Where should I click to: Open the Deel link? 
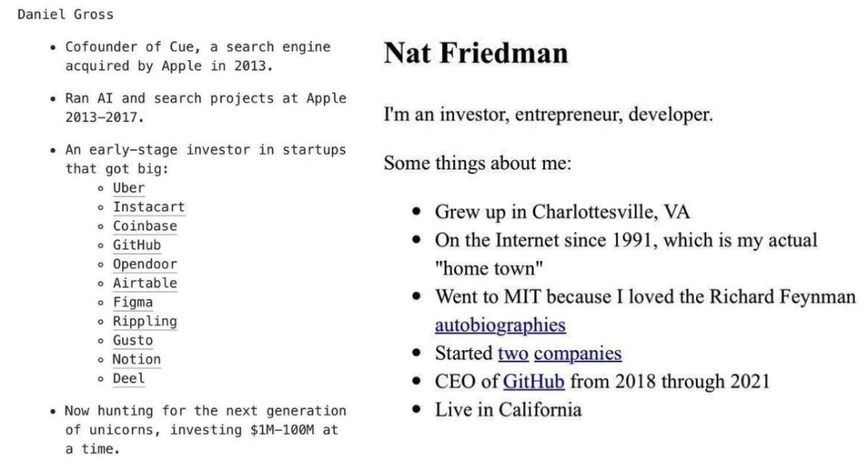tap(129, 378)
